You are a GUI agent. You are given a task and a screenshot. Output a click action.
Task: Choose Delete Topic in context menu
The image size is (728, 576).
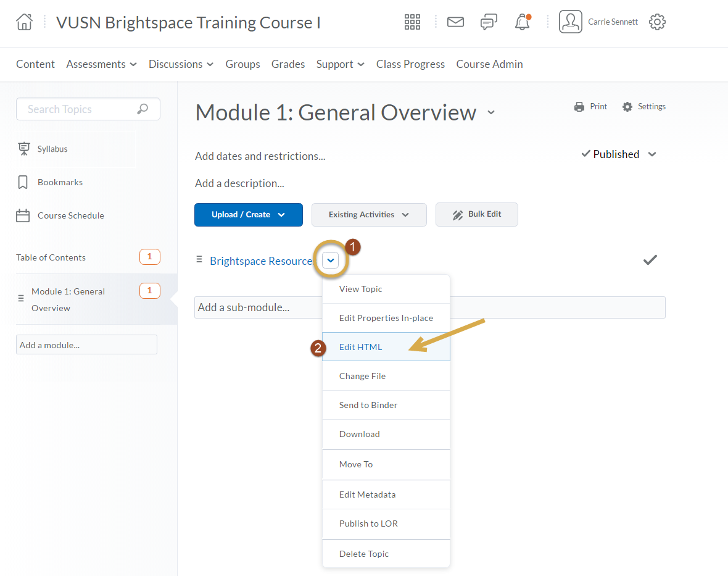(364, 554)
